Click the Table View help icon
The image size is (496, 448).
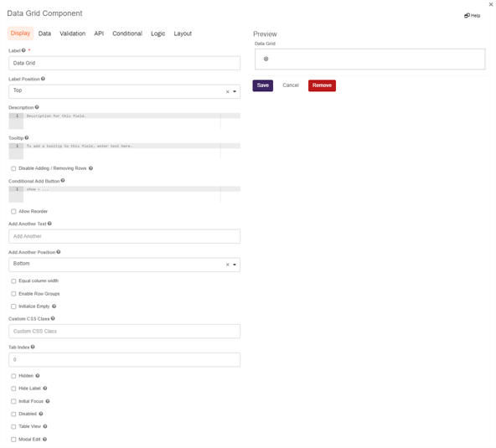pyautogui.click(x=45, y=426)
